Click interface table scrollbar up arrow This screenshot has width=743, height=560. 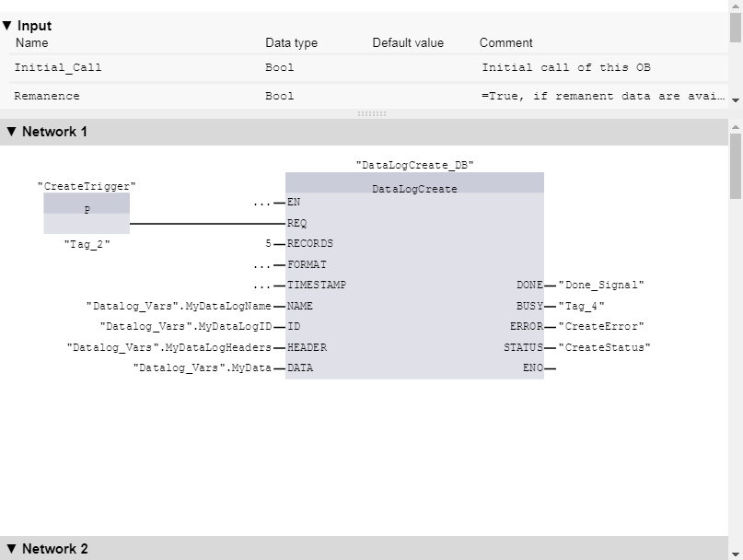click(x=736, y=6)
